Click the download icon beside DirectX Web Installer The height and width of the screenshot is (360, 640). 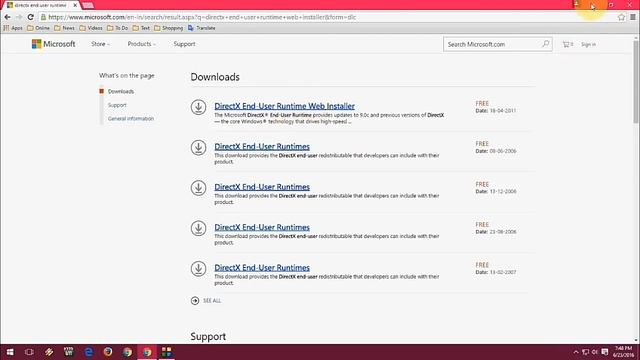(x=198, y=107)
